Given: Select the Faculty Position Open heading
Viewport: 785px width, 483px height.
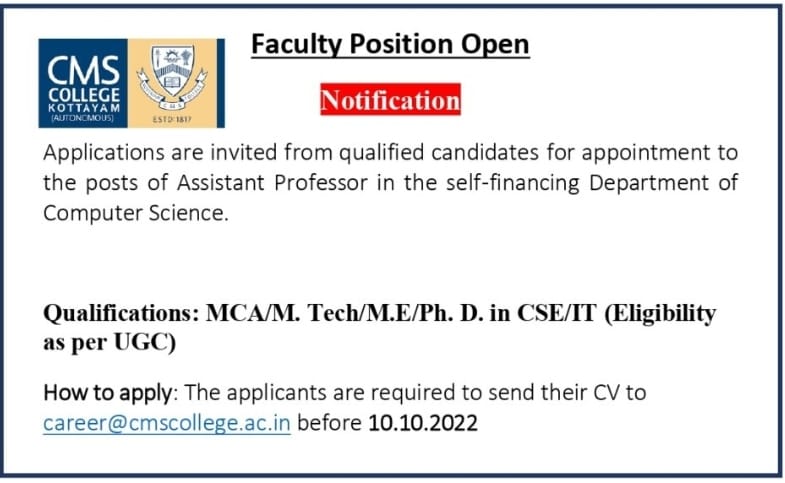Looking at the screenshot, I should click(389, 45).
